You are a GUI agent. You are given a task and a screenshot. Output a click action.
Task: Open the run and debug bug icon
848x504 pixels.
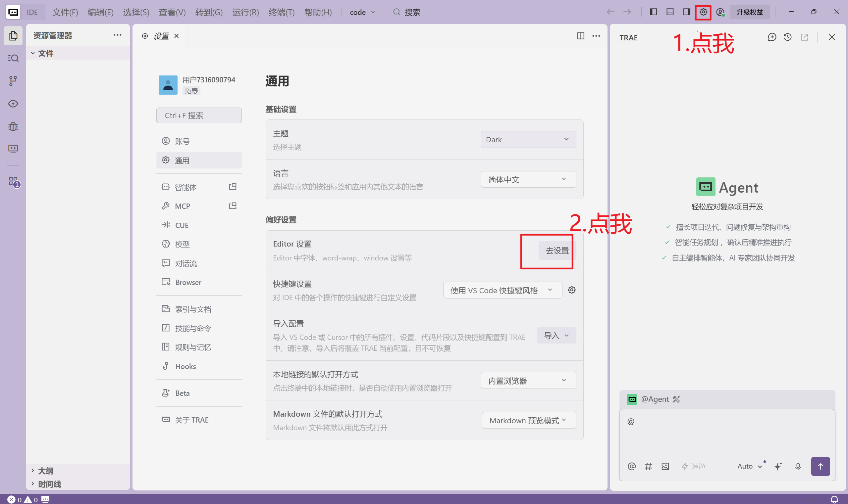pyautogui.click(x=13, y=126)
